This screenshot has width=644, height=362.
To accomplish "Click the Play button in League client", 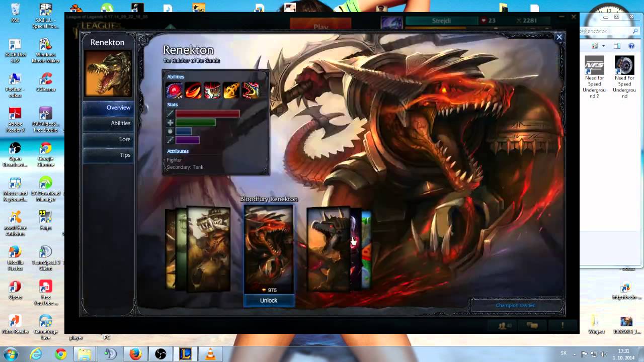I will 320,25.
